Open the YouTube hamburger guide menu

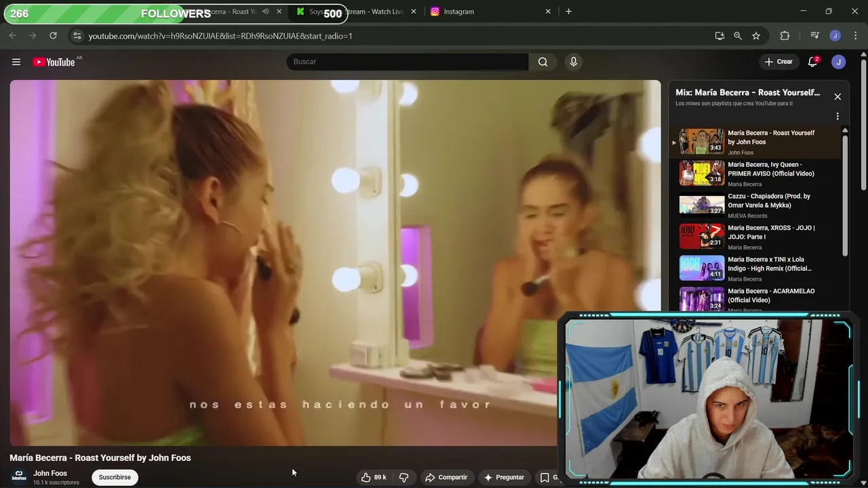click(16, 62)
